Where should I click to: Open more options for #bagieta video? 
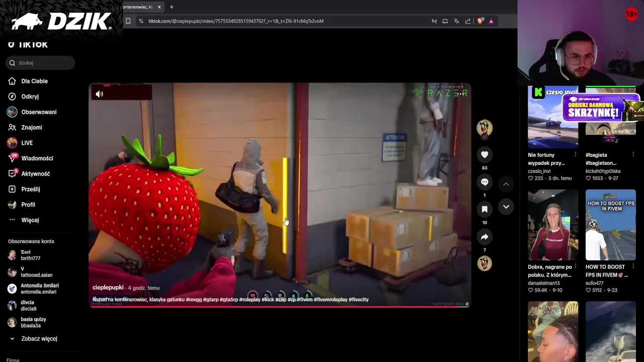pyautogui.click(x=633, y=155)
